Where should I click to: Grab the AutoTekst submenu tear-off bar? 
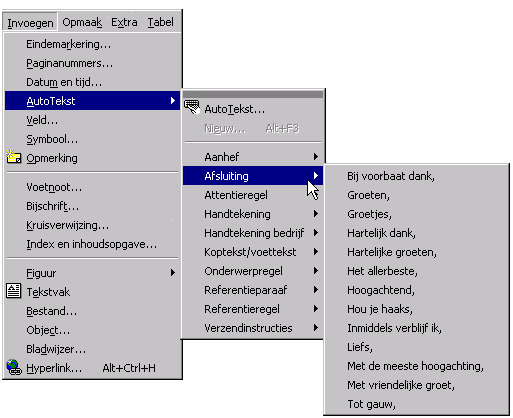point(253,94)
